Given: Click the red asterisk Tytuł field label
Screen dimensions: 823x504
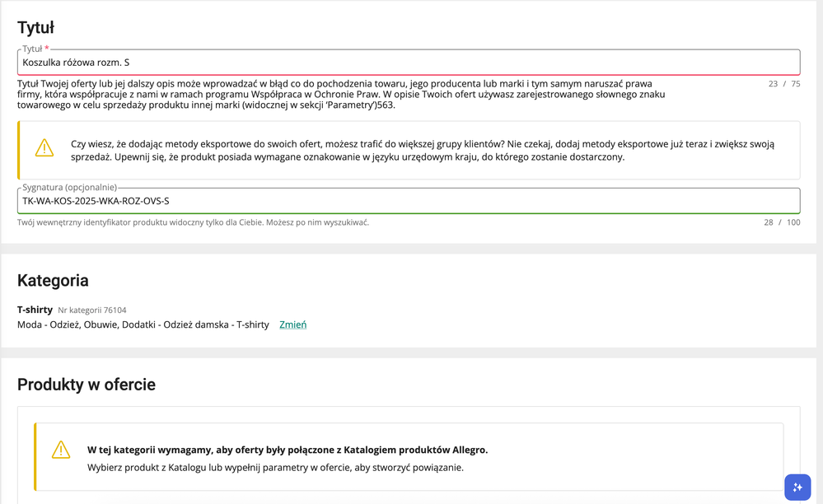Looking at the screenshot, I should coord(35,49).
